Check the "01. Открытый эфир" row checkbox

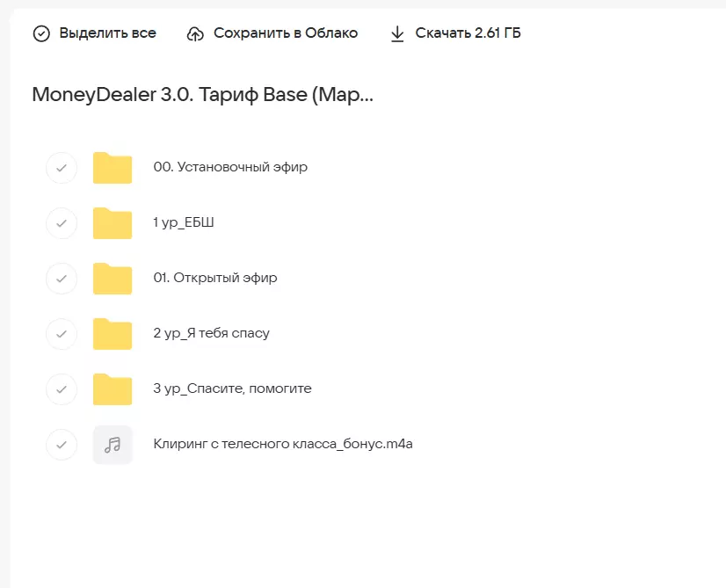coord(61,278)
